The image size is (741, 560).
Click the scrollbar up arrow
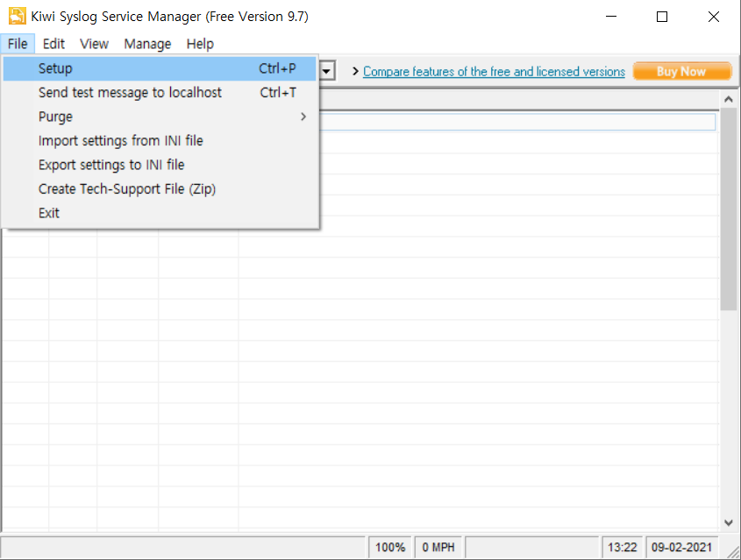coord(728,99)
